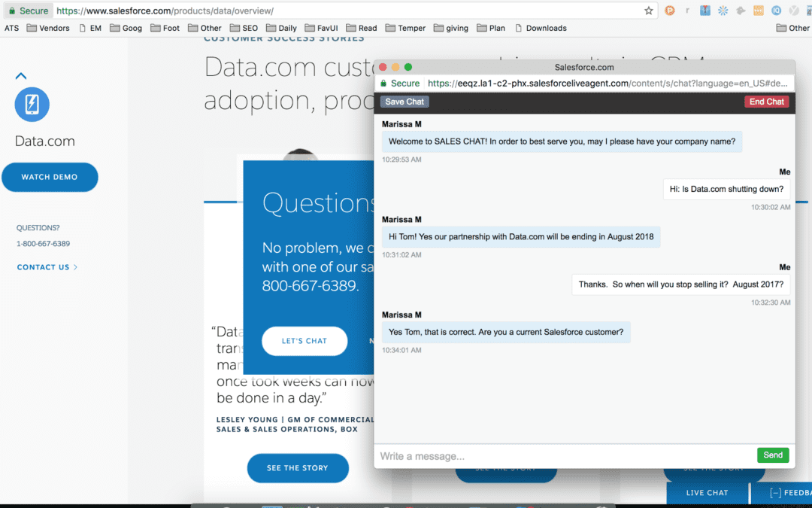The width and height of the screenshot is (812, 508).
Task: Click the bookmark star in address bar
Action: click(649, 11)
